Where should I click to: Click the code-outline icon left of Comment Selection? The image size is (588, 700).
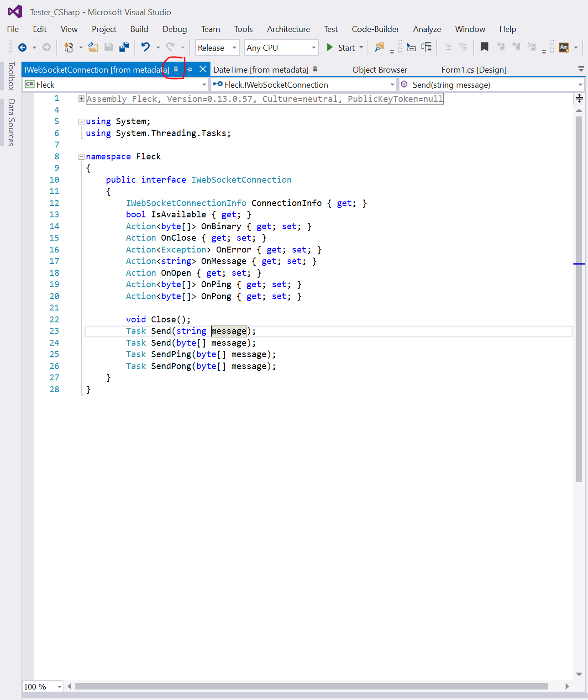(426, 47)
